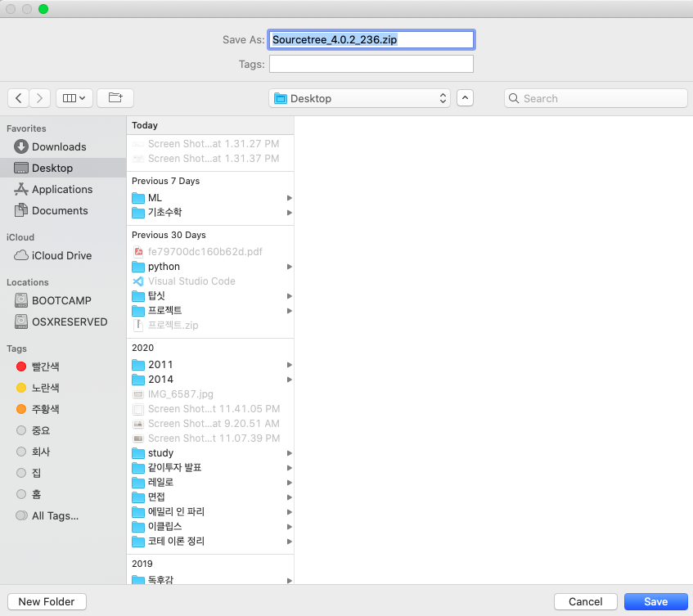Click the Previous 30 Days header
Viewport: 693px width, 616px height.
(169, 235)
